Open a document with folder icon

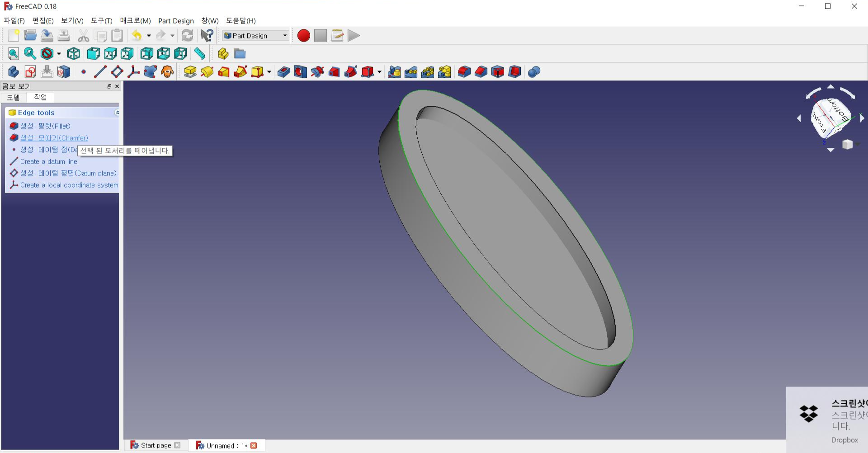[30, 35]
